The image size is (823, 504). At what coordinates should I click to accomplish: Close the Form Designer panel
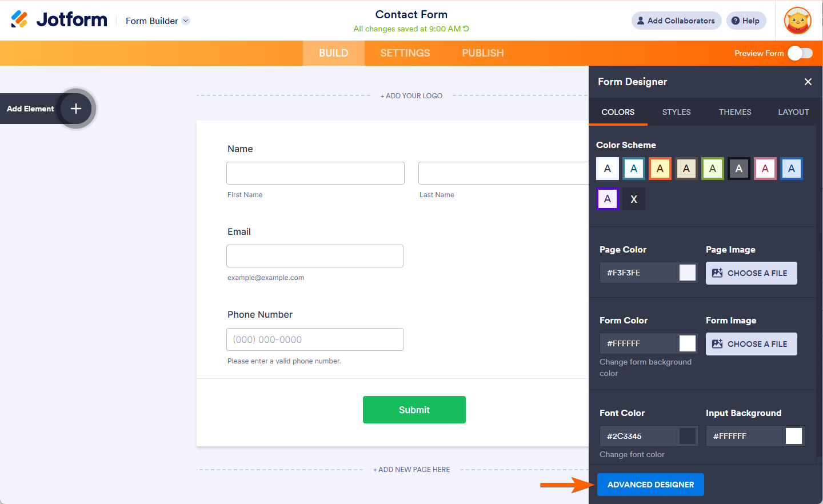(x=808, y=82)
